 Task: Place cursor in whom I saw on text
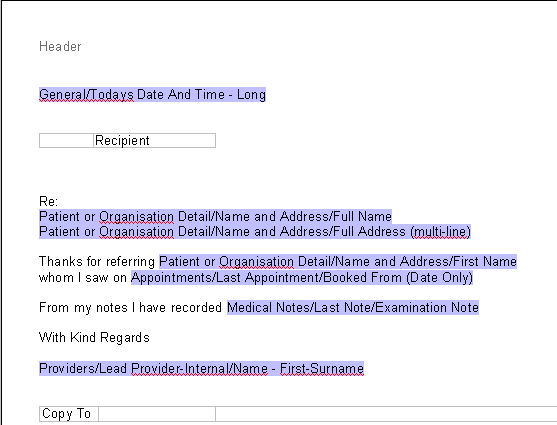(83, 278)
